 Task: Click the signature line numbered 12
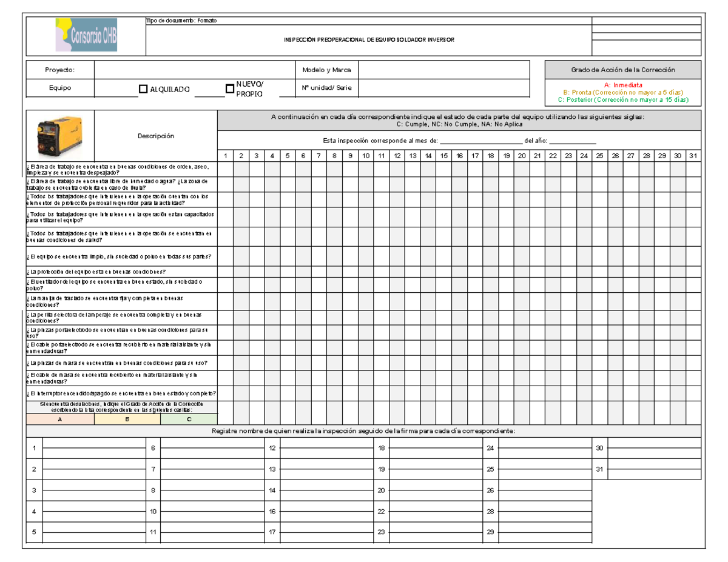click(x=326, y=448)
